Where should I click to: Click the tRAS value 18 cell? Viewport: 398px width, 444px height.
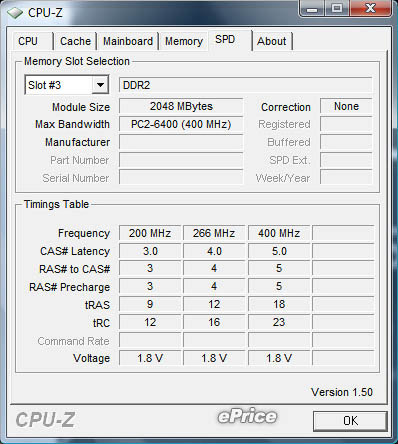279,305
